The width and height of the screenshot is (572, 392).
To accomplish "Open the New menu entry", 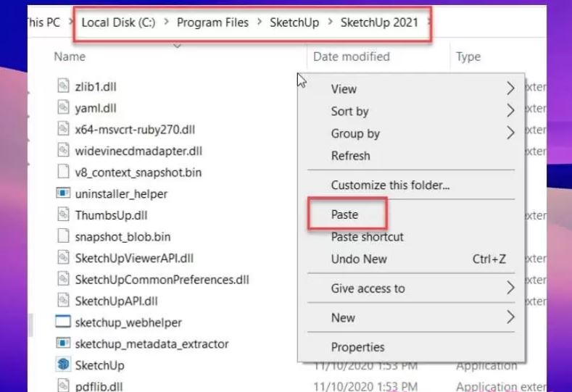I will tap(343, 317).
